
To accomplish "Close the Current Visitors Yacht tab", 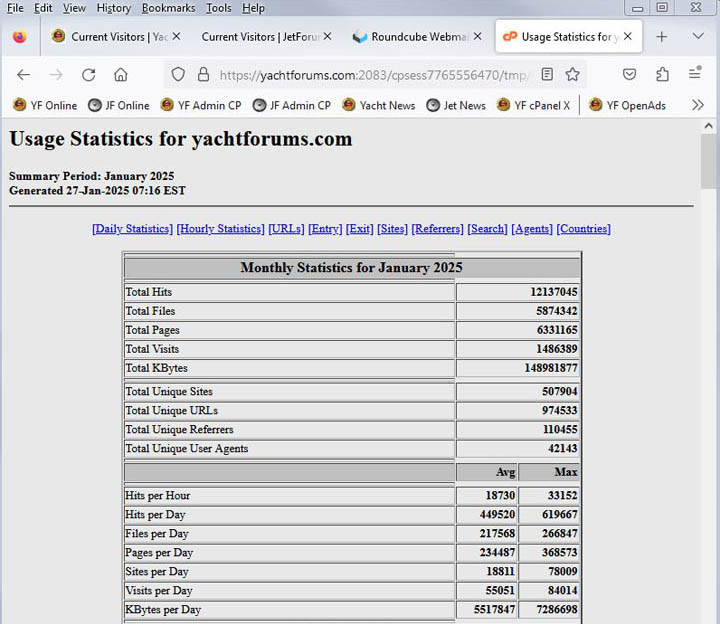I will 176,36.
